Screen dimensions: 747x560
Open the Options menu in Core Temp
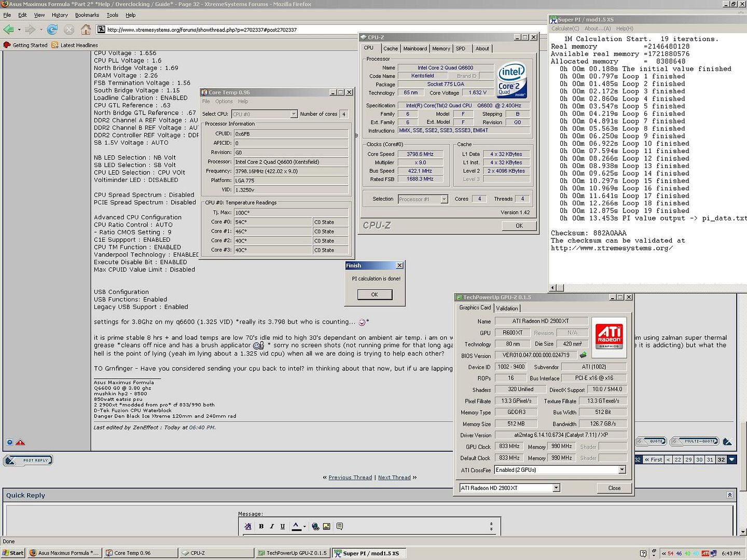click(224, 102)
